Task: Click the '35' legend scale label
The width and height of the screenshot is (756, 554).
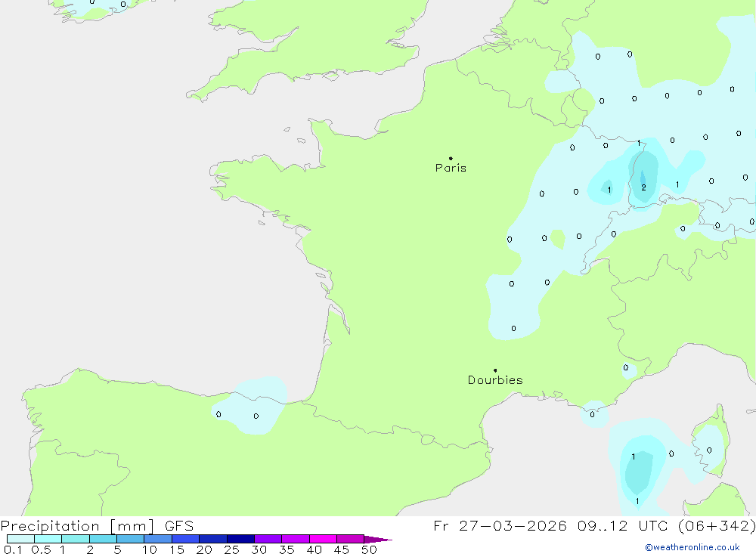Action: click(x=287, y=549)
